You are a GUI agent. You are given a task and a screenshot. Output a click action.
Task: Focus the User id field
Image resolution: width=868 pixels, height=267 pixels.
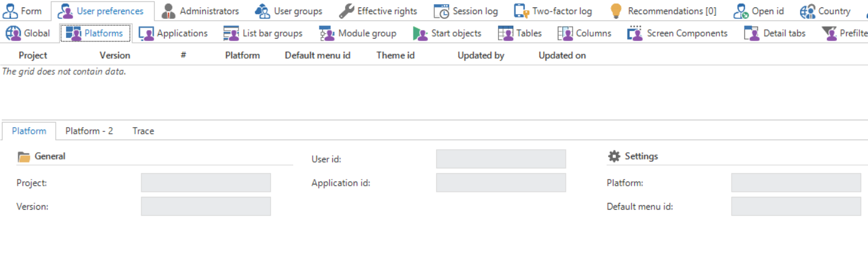pos(501,159)
